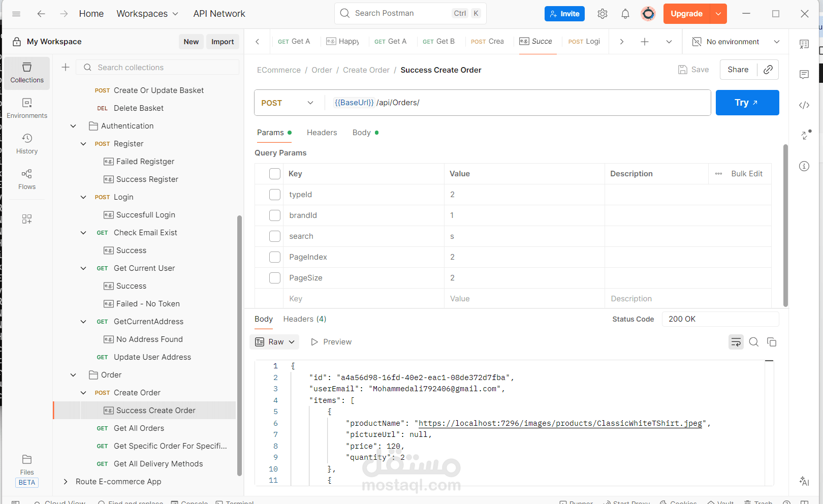Collapse the POST Register request
This screenshot has height=504, width=823.
83,144
